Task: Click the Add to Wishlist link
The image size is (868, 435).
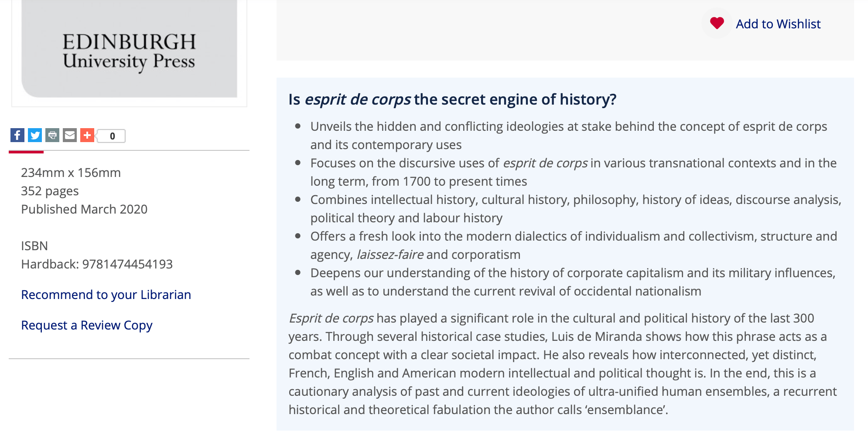Action: (778, 24)
